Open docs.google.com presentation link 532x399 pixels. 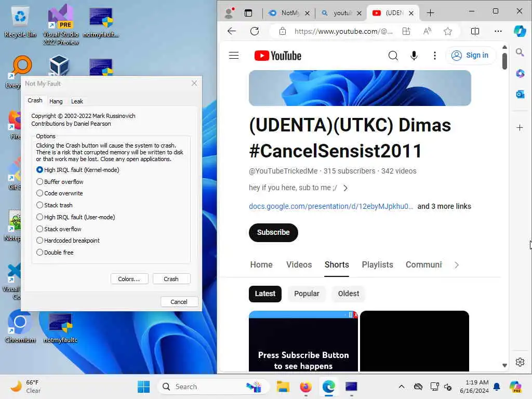pyautogui.click(x=331, y=206)
